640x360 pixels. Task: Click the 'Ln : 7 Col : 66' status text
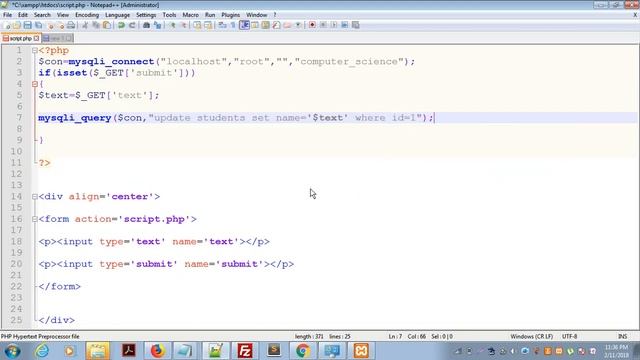pos(407,336)
